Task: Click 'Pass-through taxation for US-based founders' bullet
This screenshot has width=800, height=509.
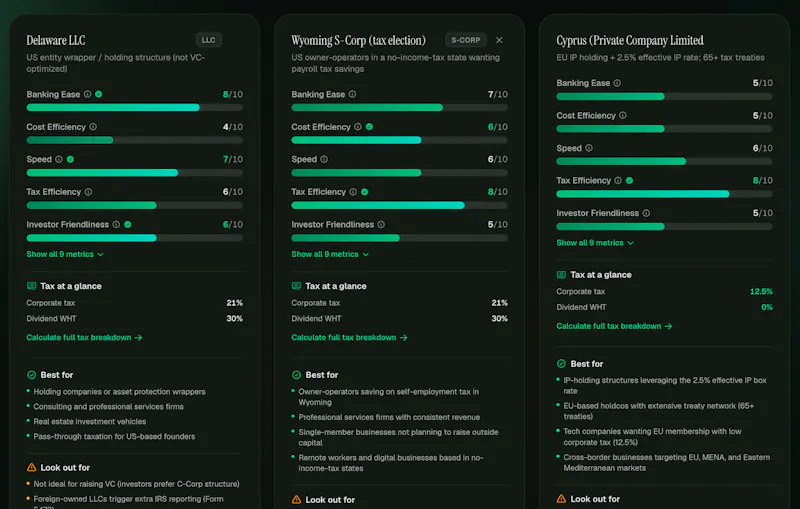Action: click(x=114, y=437)
